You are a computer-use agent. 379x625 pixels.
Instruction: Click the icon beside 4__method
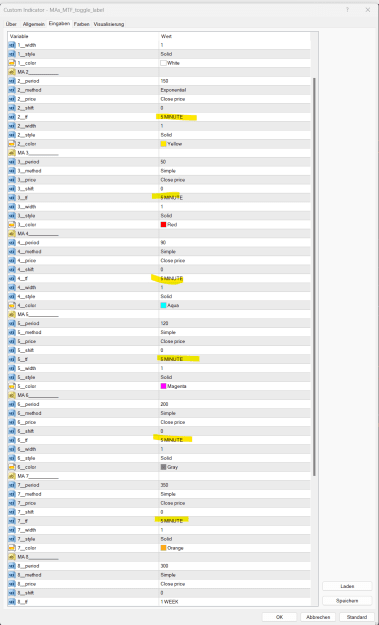[12, 252]
